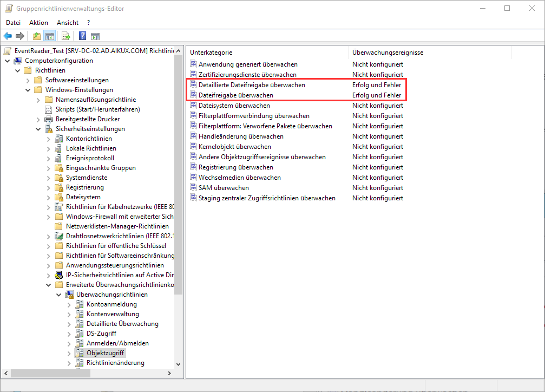Collapse the Windows-Einstellungen node
545x392 pixels.
(x=28, y=90)
